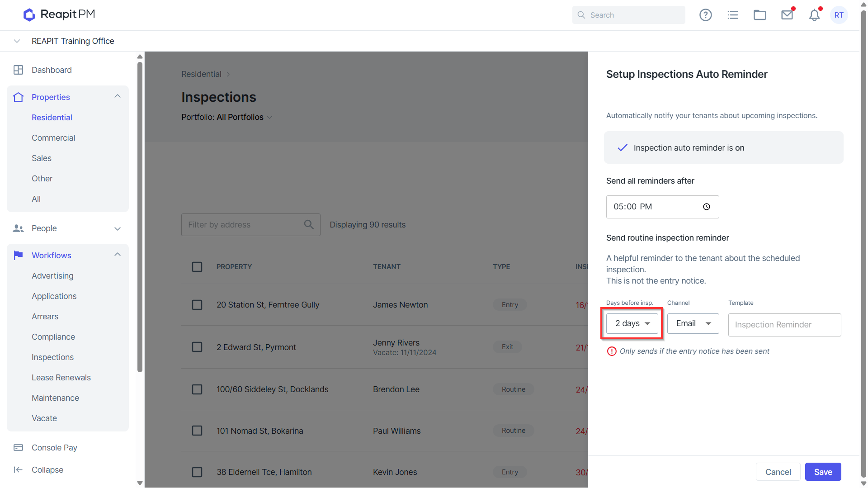Viewport: 868px width, 488px height.
Task: Click the clock icon in time field
Action: [x=706, y=207]
